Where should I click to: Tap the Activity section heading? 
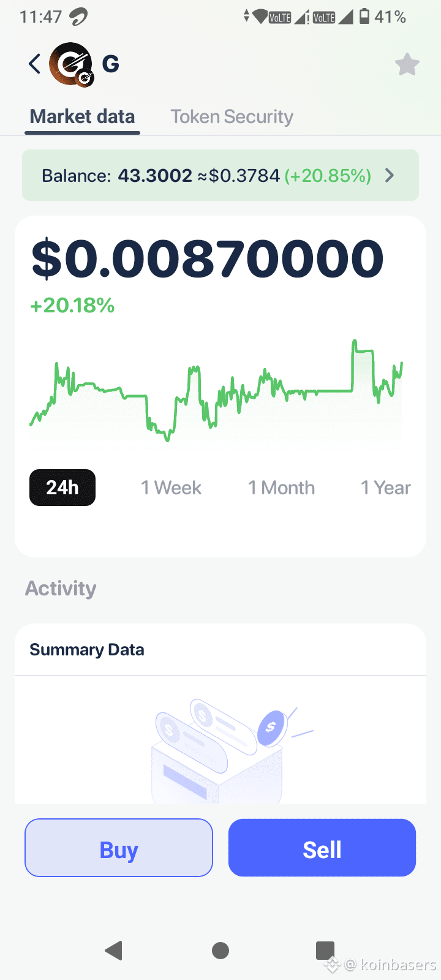[61, 588]
